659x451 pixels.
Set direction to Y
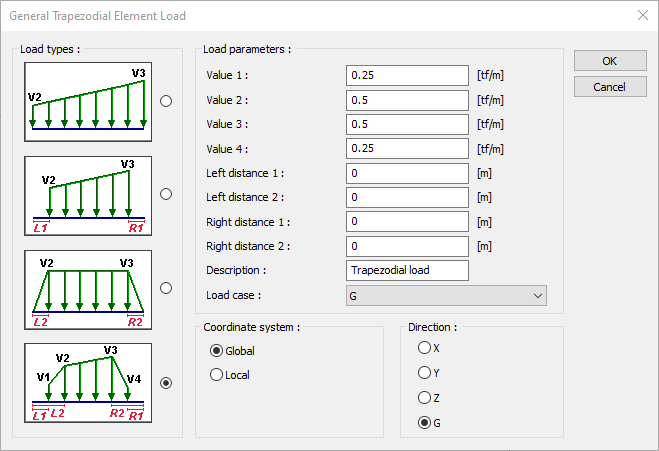tap(425, 373)
